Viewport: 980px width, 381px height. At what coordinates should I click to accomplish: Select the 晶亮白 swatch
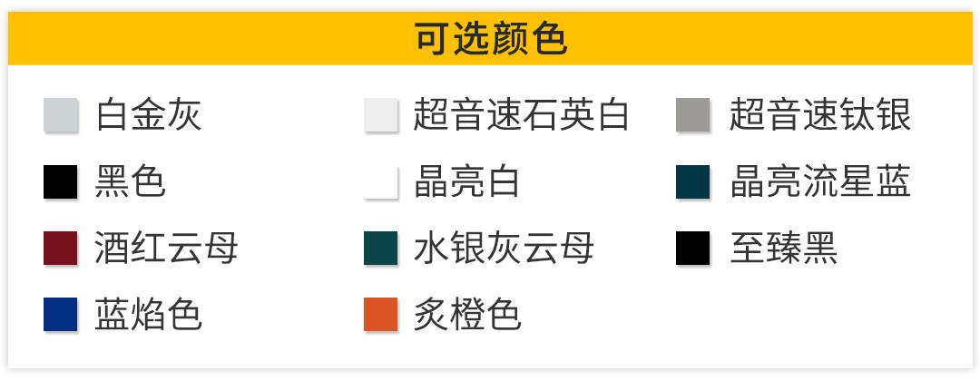coord(381,182)
